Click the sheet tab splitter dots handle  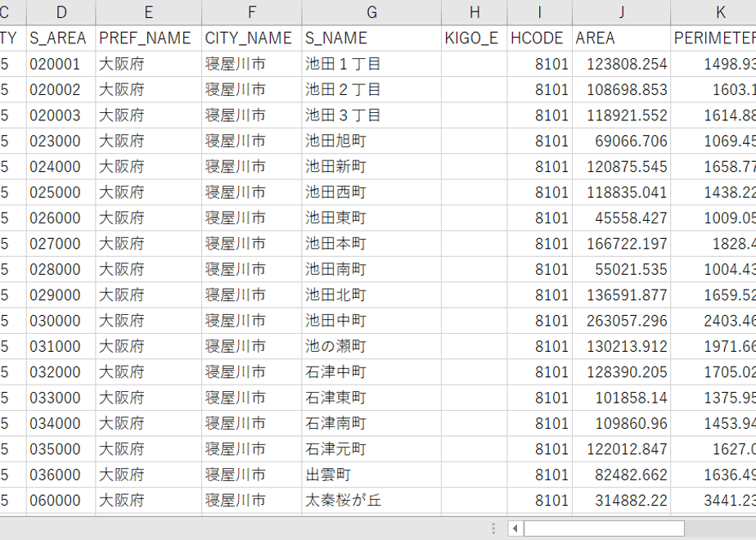point(493,529)
